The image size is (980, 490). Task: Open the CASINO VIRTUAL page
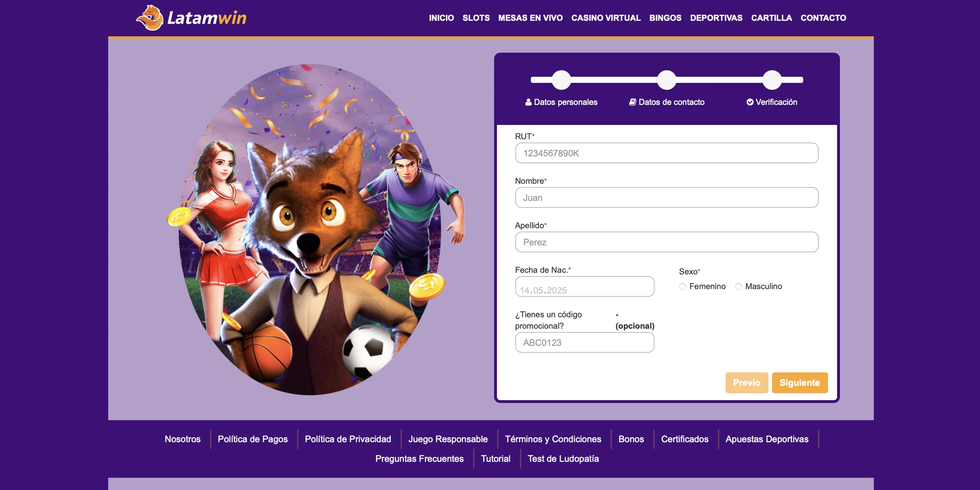606,18
